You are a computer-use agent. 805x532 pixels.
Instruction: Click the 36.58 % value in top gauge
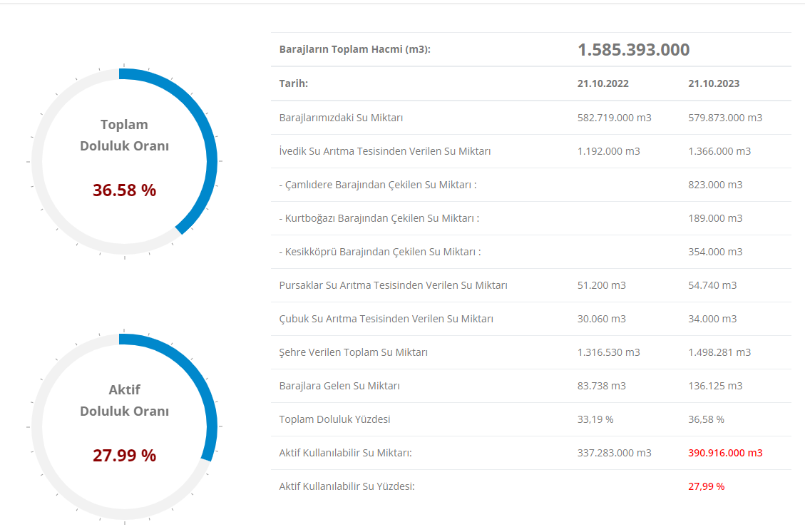[124, 190]
